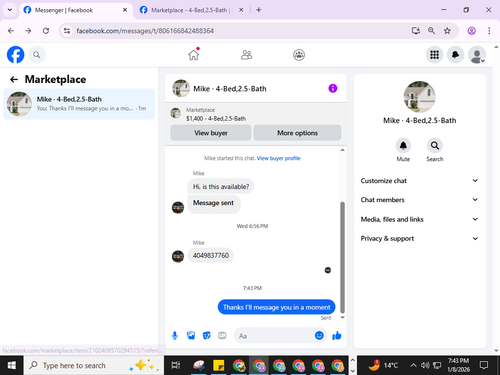Close the Messenger | Facebook tab
This screenshot has width=500, height=375.
point(125,10)
